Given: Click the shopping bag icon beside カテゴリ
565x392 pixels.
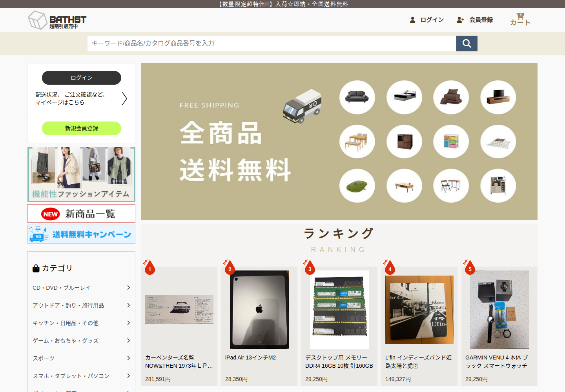Looking at the screenshot, I should (x=36, y=268).
